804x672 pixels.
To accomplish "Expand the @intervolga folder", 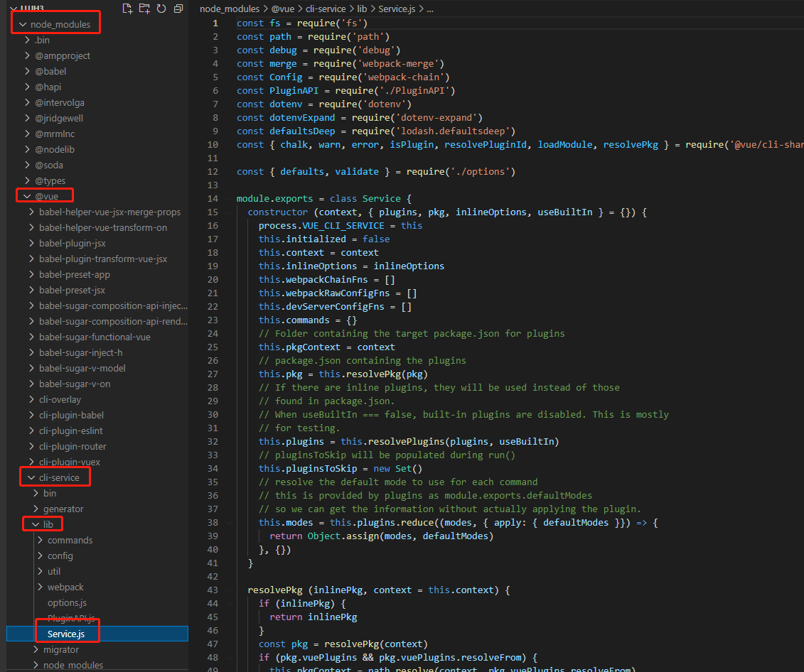I will [28, 102].
